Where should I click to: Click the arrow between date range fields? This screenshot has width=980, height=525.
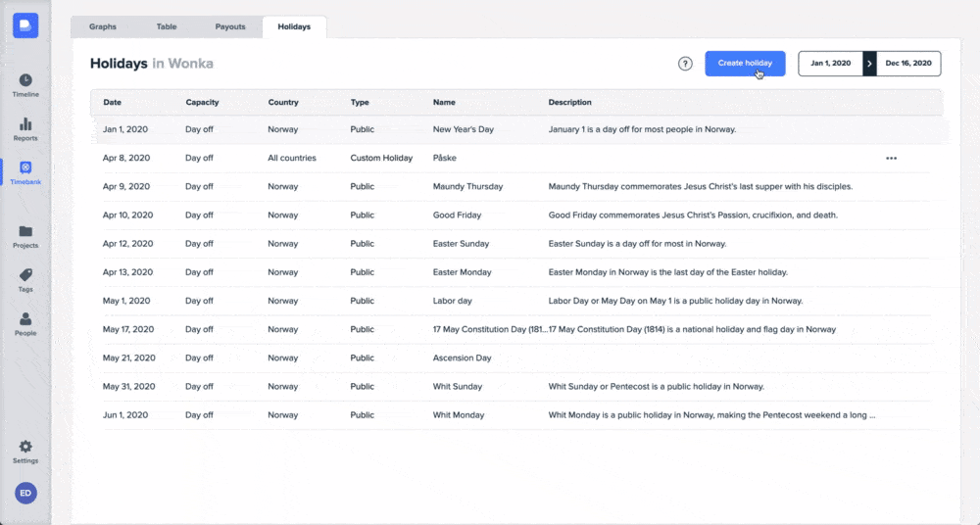click(x=868, y=64)
